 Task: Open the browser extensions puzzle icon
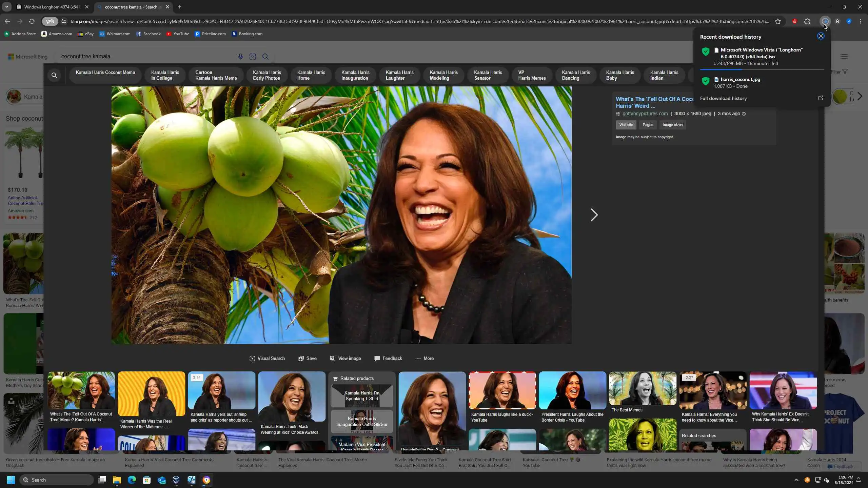[x=807, y=21]
